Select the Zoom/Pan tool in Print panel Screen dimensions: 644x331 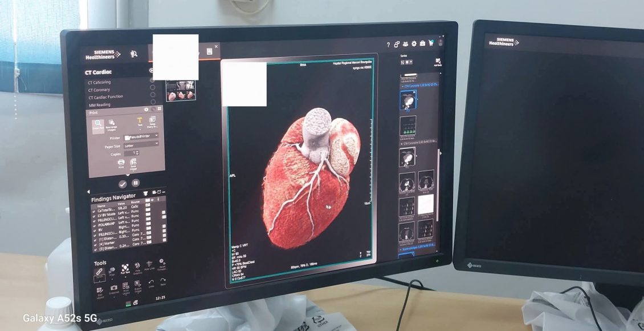pos(97,124)
